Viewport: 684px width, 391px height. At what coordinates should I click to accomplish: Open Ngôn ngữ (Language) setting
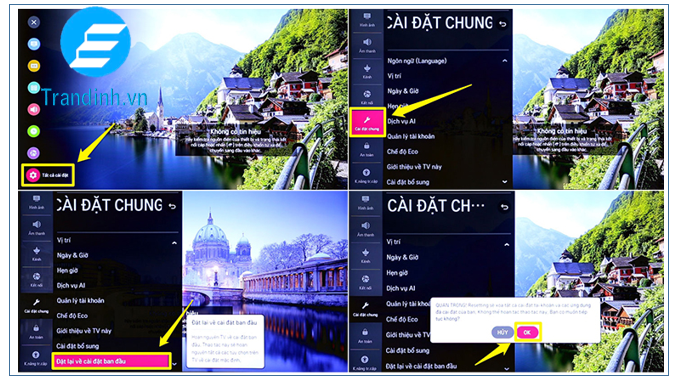coord(417,61)
